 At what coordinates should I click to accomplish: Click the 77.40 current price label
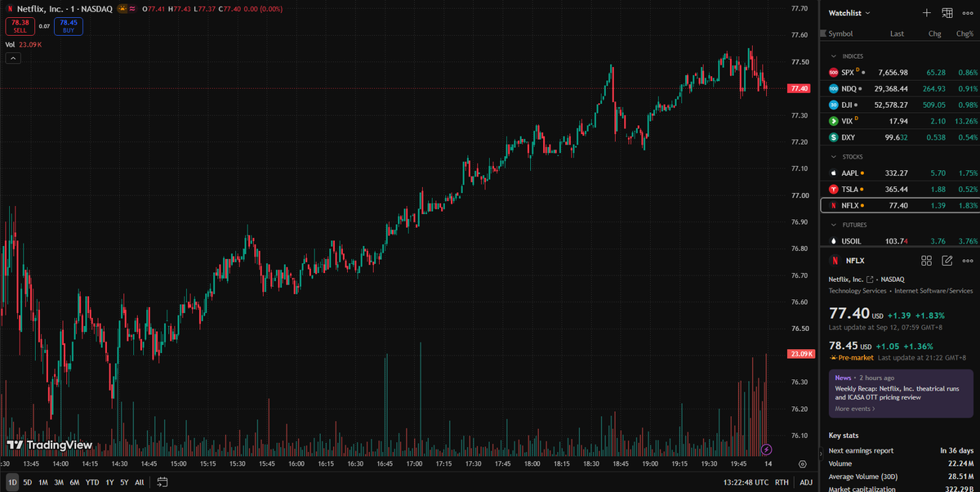[798, 88]
